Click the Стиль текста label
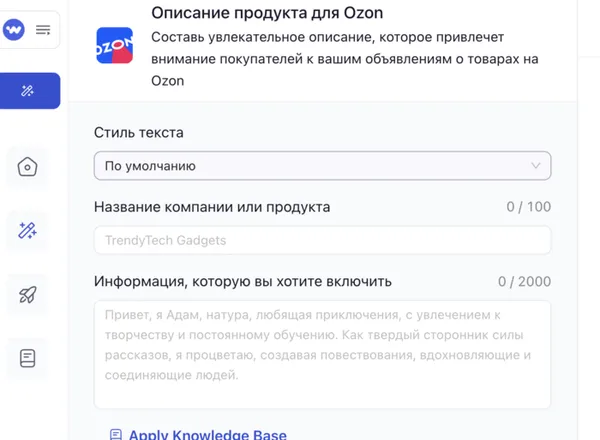Image resolution: width=600 pixels, height=440 pixels. point(138,133)
